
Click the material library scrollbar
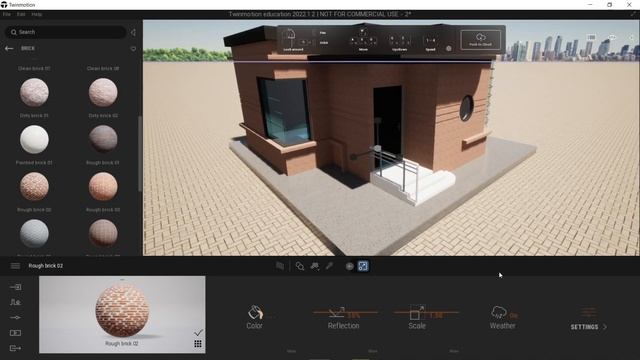[x=140, y=153]
